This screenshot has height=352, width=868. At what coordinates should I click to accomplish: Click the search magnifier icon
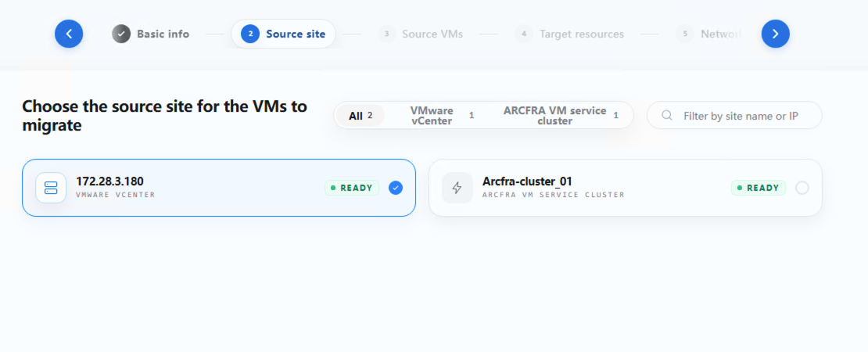pyautogui.click(x=667, y=115)
